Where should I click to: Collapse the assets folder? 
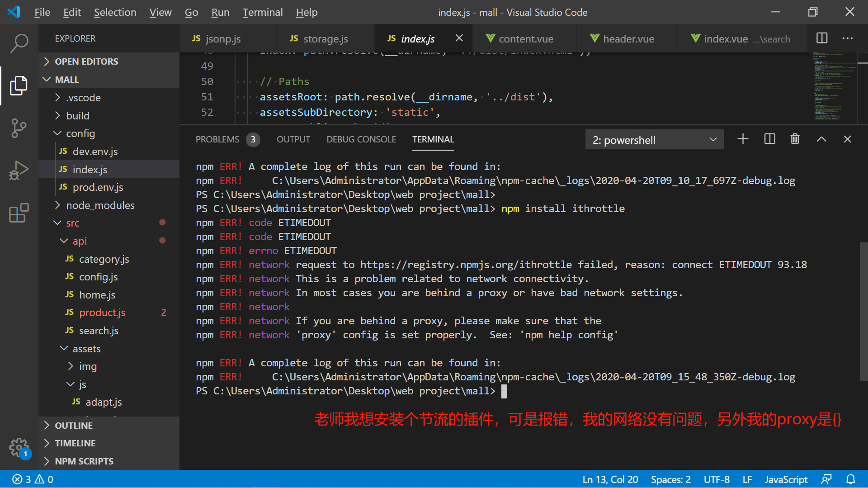109,349
